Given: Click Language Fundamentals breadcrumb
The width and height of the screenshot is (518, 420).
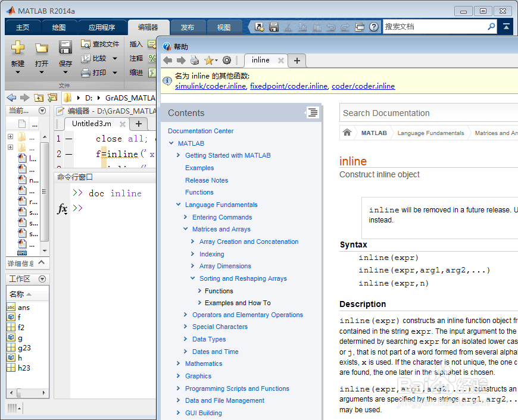Looking at the screenshot, I should pyautogui.click(x=430, y=133).
